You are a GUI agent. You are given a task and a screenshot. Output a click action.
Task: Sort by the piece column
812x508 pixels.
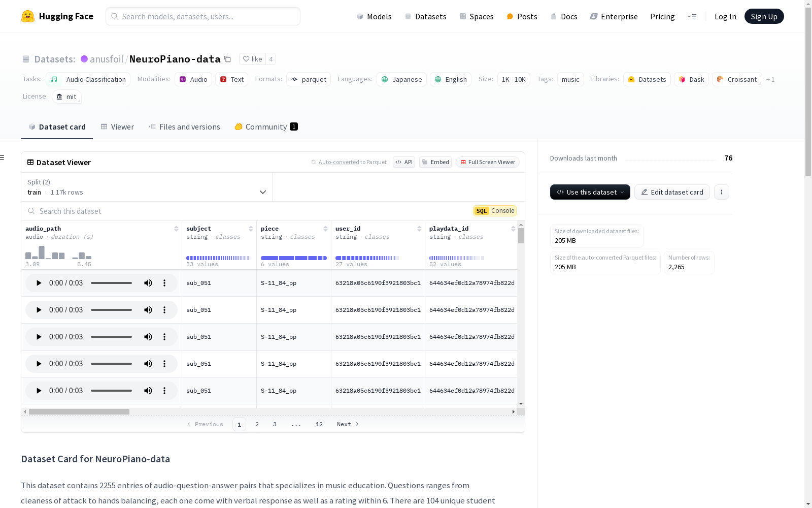tap(325, 229)
